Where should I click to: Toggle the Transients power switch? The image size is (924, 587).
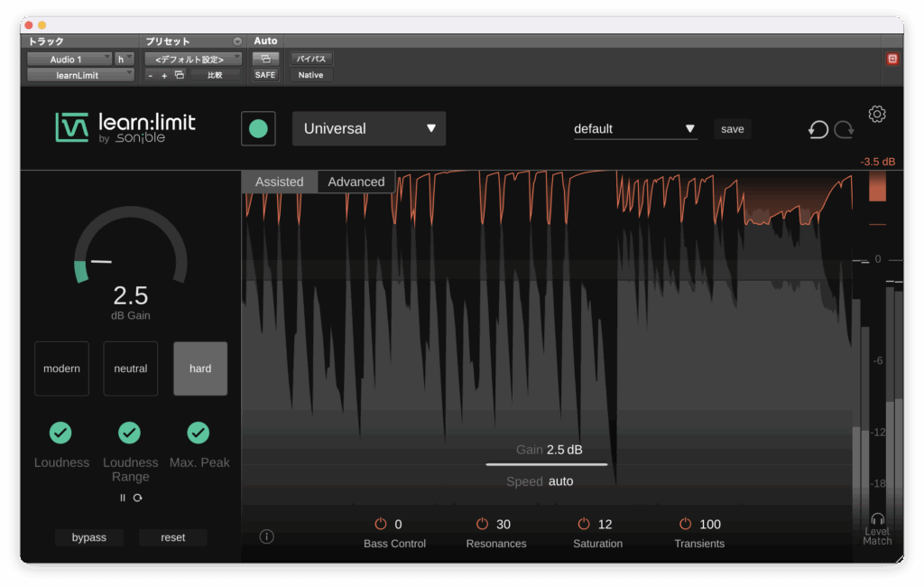pyautogui.click(x=686, y=524)
